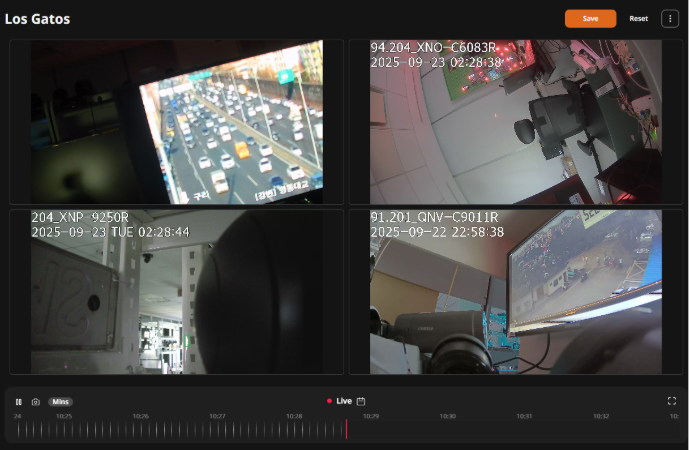Pause the live video playback
The image size is (690, 450).
[x=18, y=401]
